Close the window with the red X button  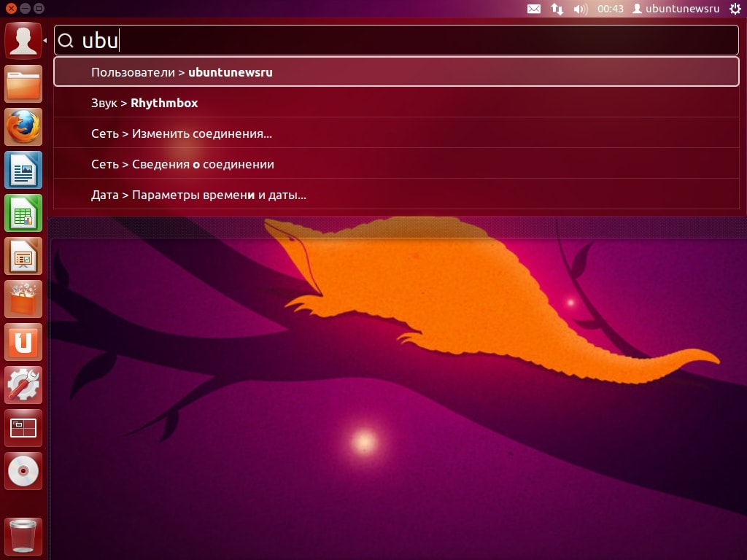click(x=11, y=8)
